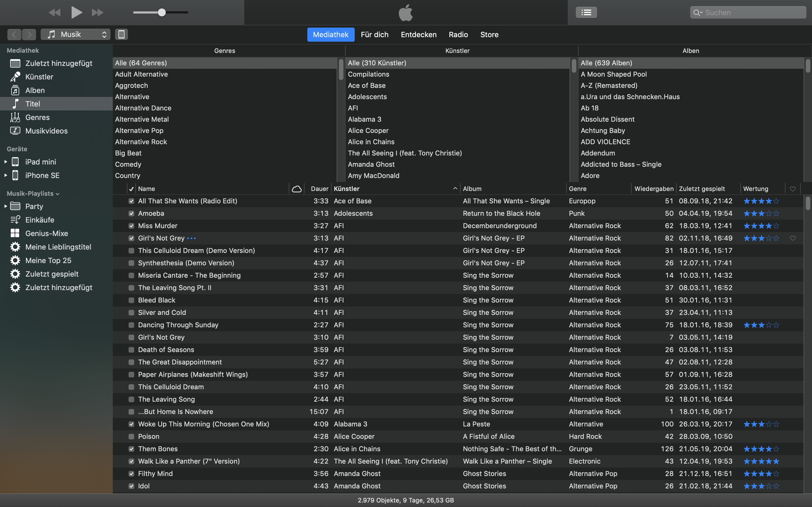Viewport: 812px width, 507px height.
Task: Click the device phone icon button
Action: point(122,34)
